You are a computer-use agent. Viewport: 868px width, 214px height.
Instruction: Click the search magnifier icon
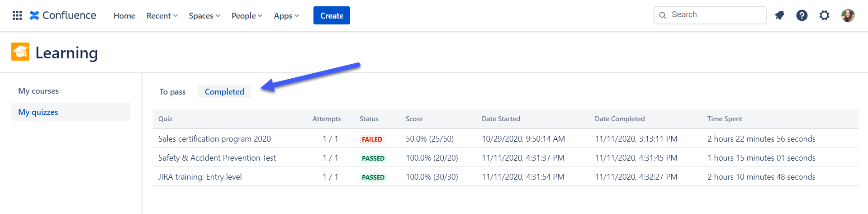pos(663,15)
